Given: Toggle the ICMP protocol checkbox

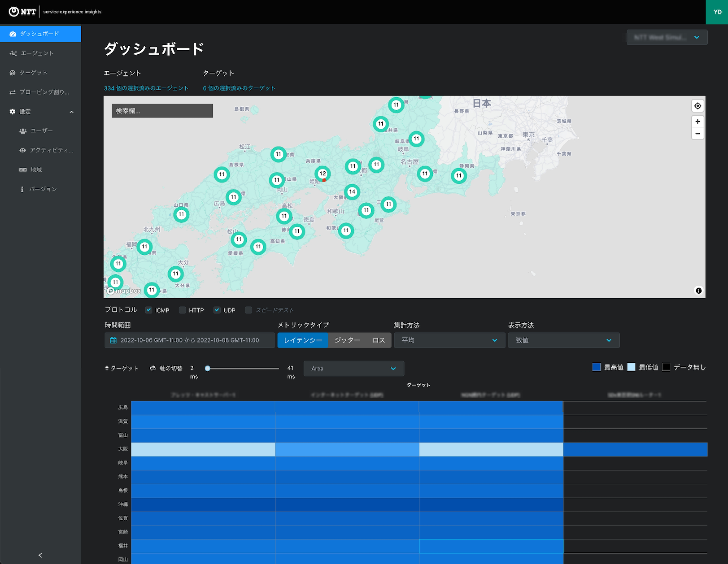Looking at the screenshot, I should click(149, 310).
